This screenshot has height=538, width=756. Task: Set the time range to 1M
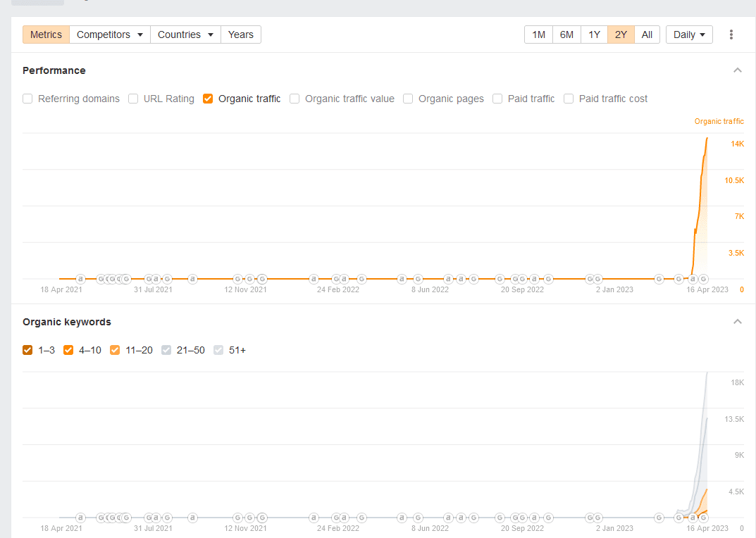pos(538,35)
